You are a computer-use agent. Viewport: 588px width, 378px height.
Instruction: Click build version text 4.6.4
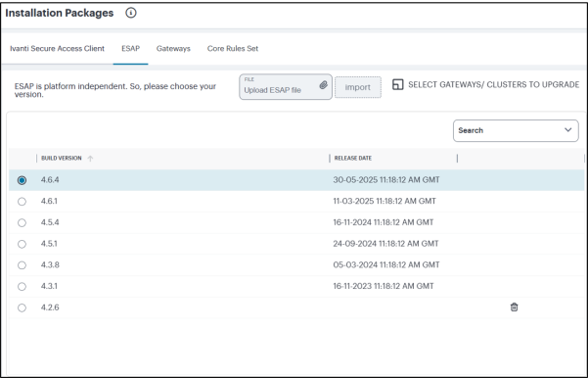(50, 180)
